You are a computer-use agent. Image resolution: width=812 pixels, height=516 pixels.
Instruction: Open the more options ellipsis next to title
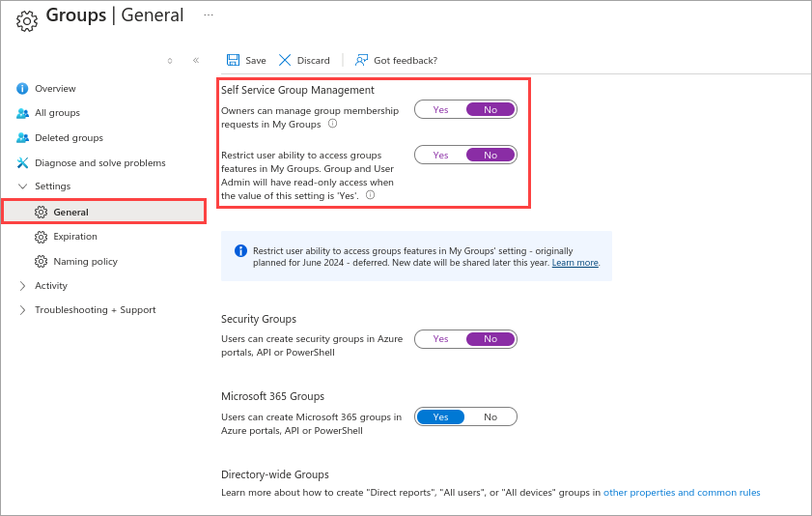[209, 15]
